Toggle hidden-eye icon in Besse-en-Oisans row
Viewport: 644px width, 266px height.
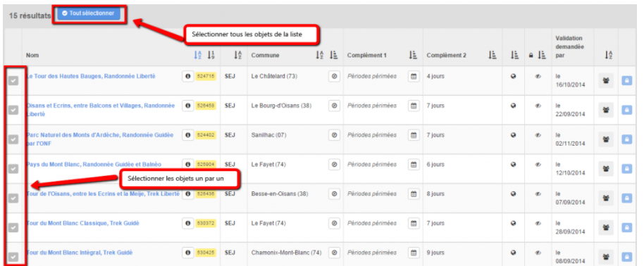[538, 194]
